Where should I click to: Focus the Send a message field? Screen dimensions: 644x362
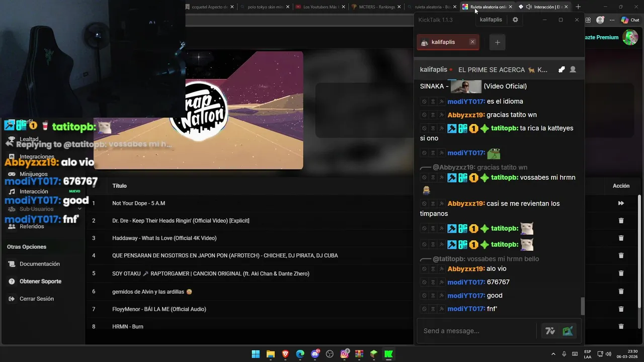click(x=477, y=331)
